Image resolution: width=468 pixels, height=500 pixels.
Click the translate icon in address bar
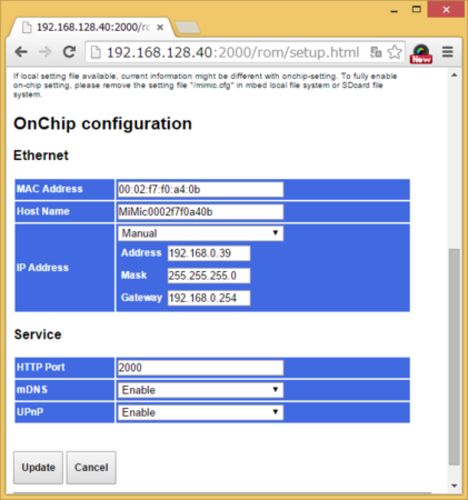376,52
